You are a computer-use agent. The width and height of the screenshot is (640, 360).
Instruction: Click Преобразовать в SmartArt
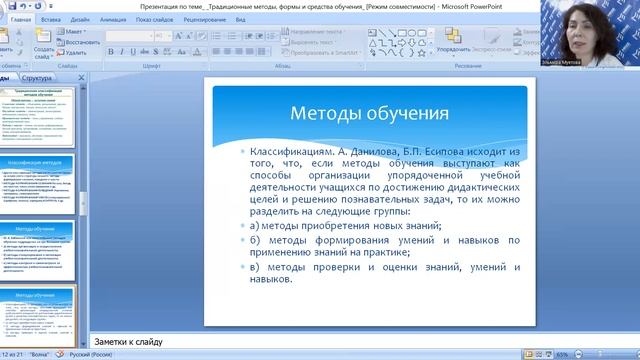[x=322, y=53]
